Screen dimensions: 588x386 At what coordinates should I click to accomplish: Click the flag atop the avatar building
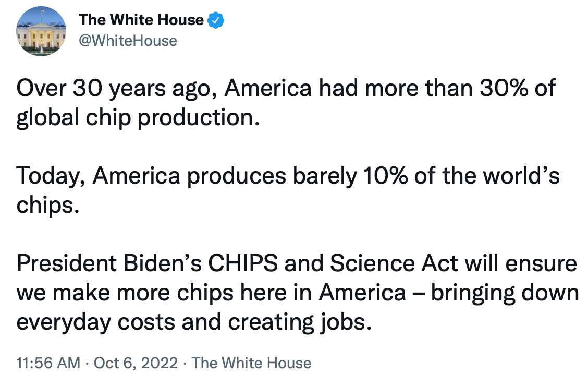click(x=42, y=11)
